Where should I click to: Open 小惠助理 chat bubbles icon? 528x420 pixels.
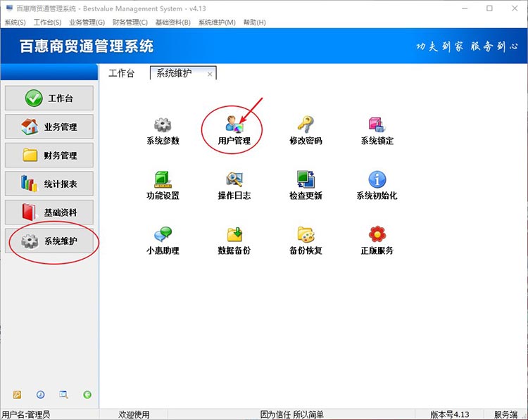(x=163, y=234)
